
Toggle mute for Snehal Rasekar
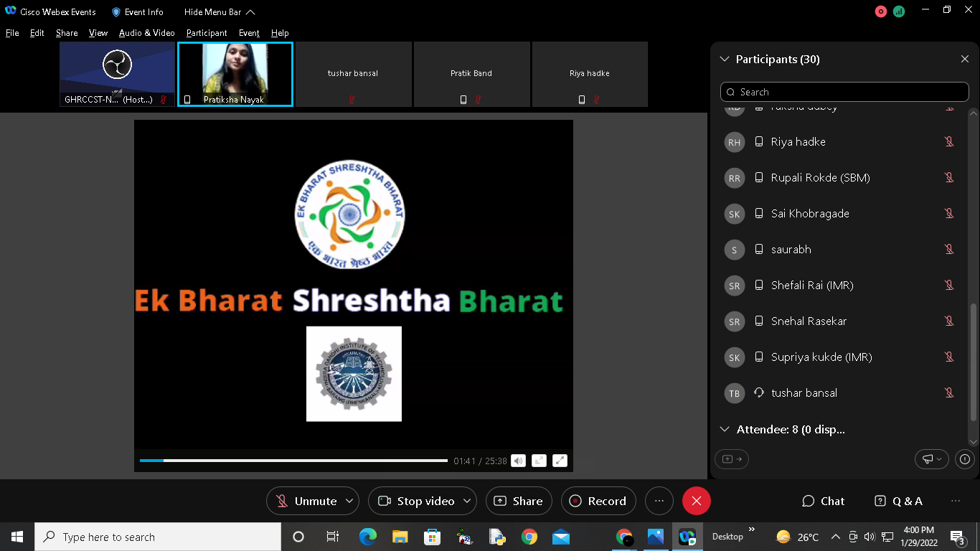(x=949, y=321)
